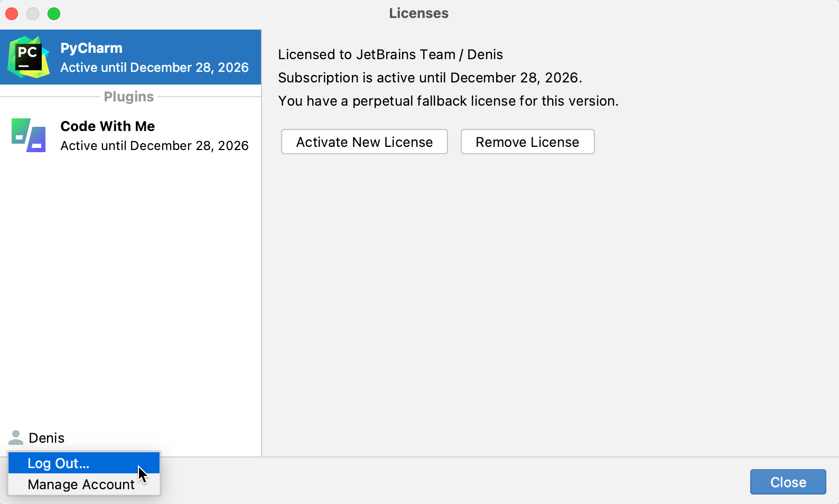Click the gray minimize window button

click(x=33, y=14)
